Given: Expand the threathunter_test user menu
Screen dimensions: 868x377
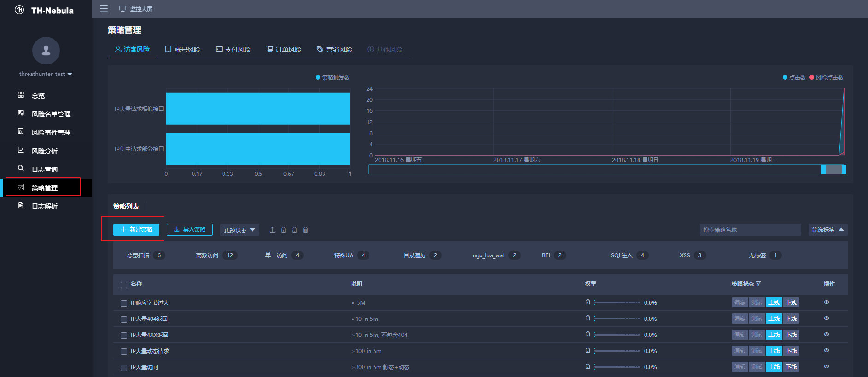Looking at the screenshot, I should (x=46, y=74).
